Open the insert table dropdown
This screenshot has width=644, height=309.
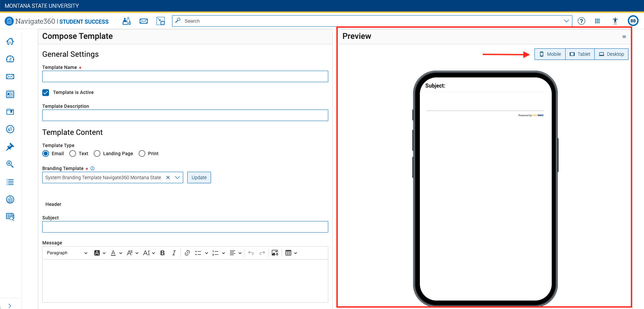pyautogui.click(x=291, y=253)
